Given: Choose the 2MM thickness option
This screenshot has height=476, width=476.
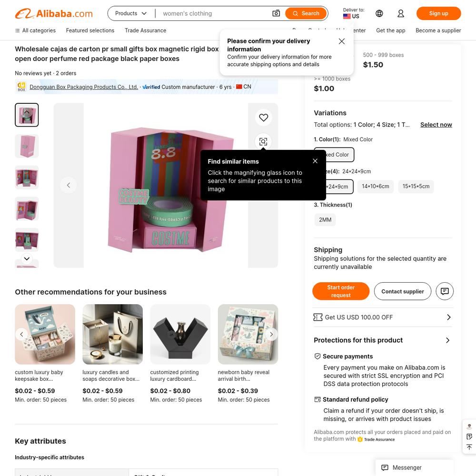Looking at the screenshot, I should tap(325, 220).
